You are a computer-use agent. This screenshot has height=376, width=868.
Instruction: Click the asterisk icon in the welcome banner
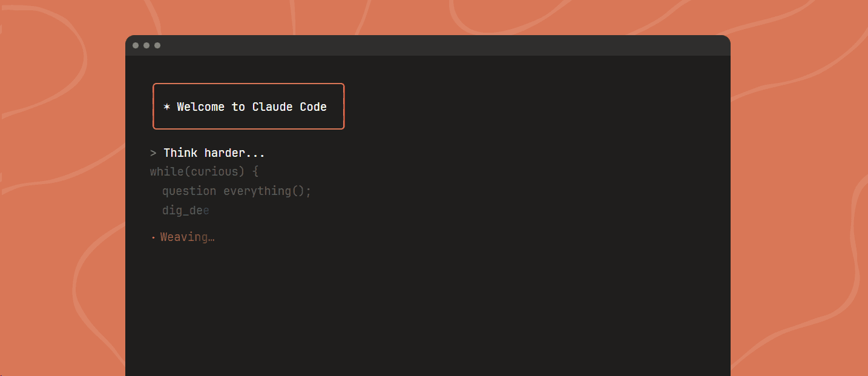click(x=167, y=107)
